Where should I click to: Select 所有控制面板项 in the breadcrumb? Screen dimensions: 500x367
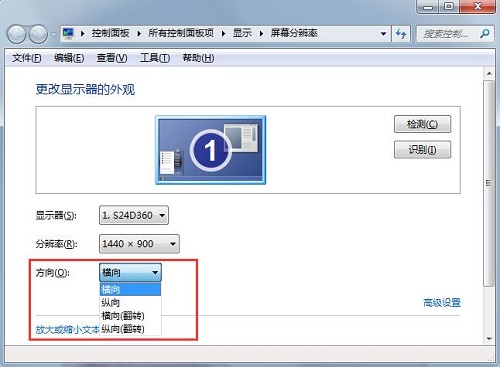point(181,33)
